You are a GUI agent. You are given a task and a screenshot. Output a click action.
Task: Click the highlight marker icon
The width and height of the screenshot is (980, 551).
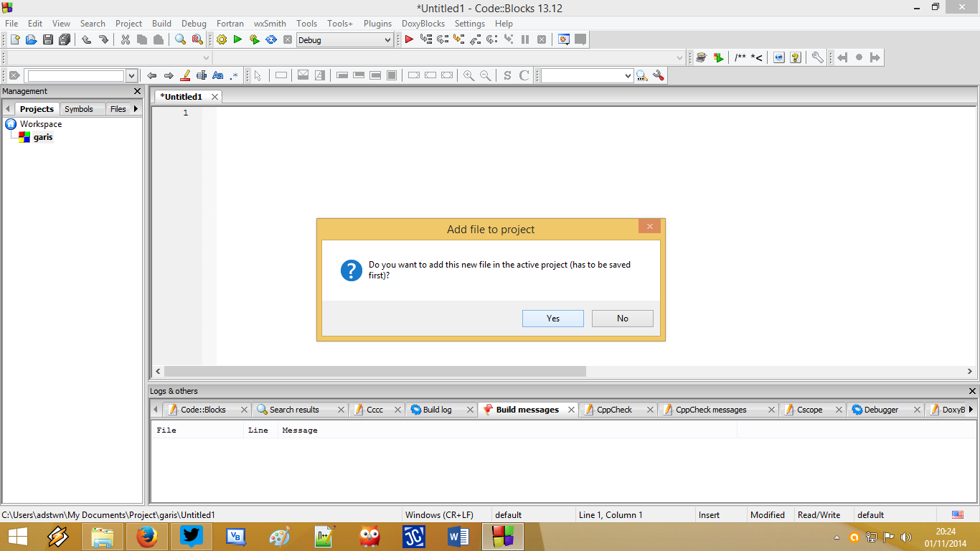point(185,75)
